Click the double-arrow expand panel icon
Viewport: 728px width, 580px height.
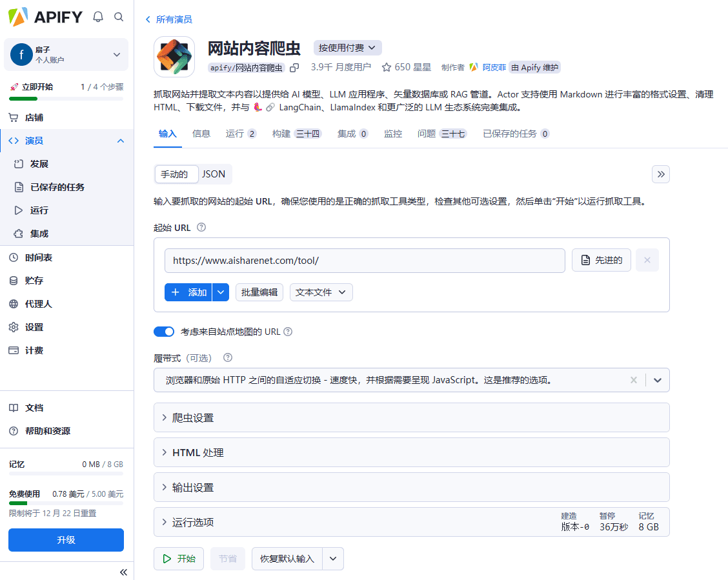(x=660, y=174)
